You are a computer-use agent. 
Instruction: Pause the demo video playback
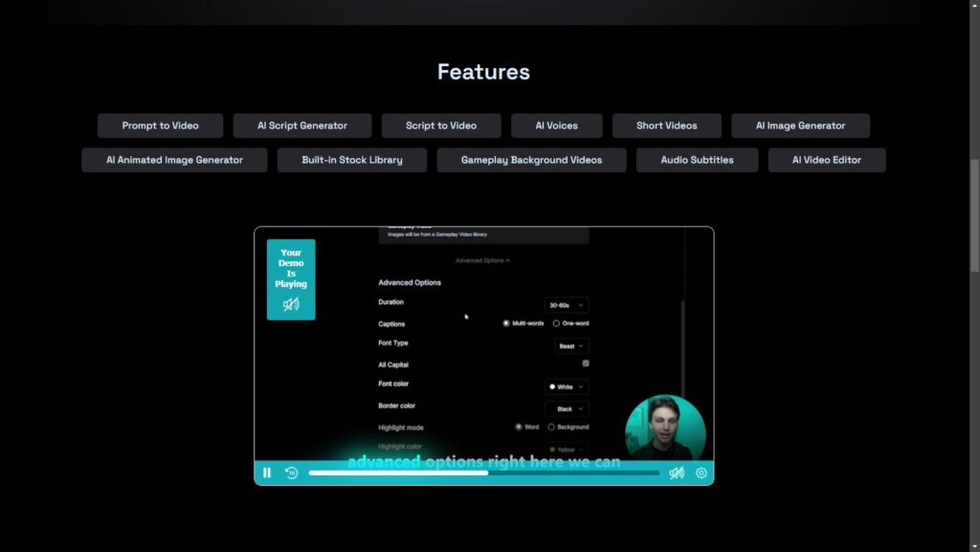tap(266, 473)
